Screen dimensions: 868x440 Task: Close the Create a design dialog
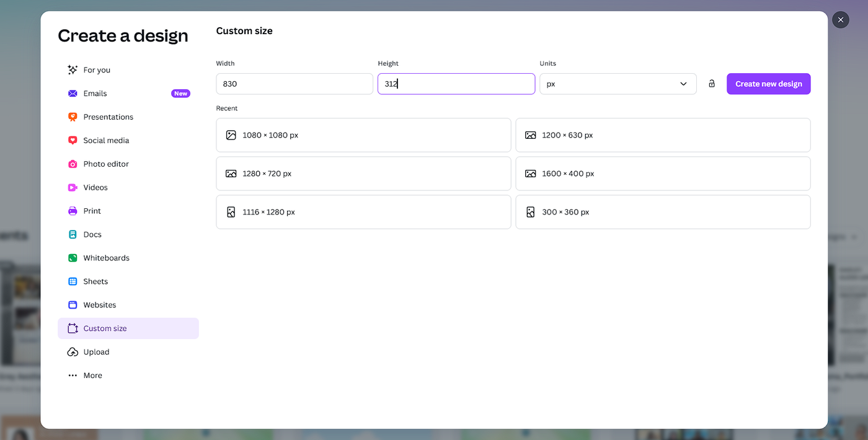[840, 20]
